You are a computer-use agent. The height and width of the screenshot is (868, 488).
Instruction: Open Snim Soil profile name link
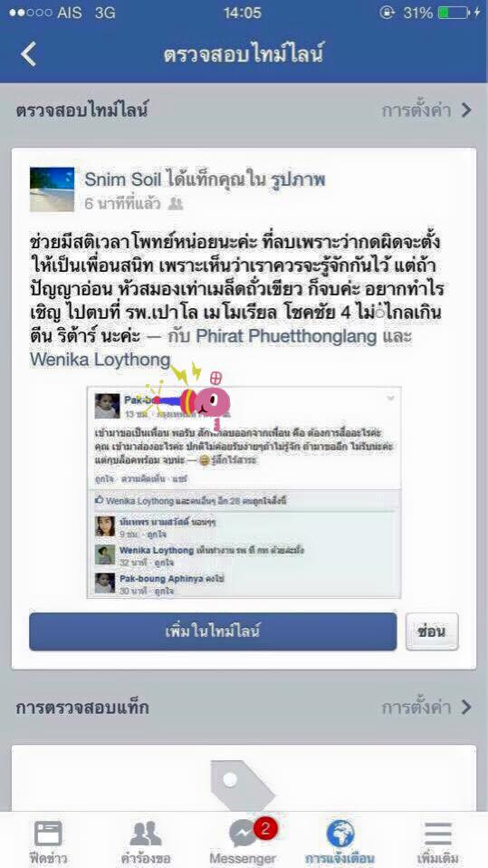[x=121, y=180]
